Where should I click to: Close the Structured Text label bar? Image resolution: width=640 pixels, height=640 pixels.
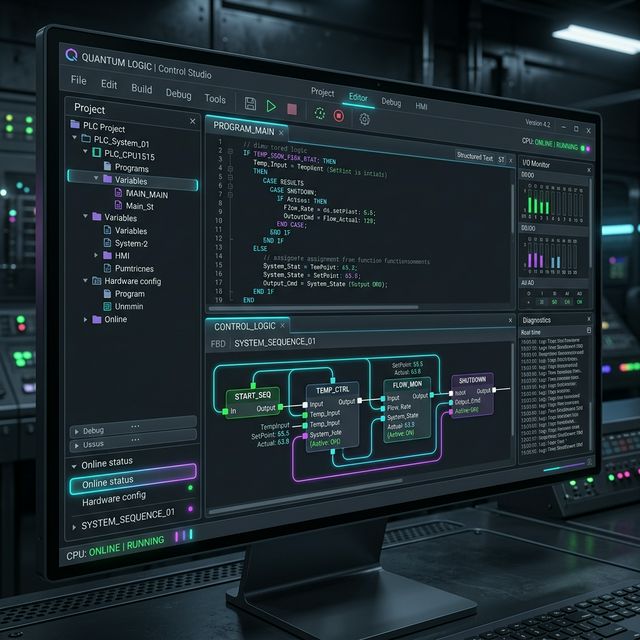pos(511,160)
